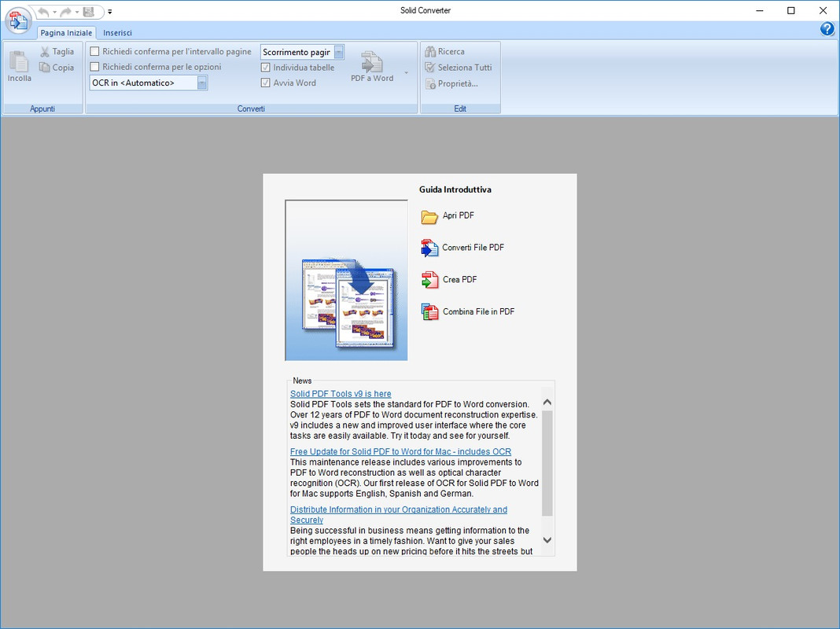Toggle the Individua tabelle checkbox
This screenshot has width=840, height=629.
coord(265,68)
